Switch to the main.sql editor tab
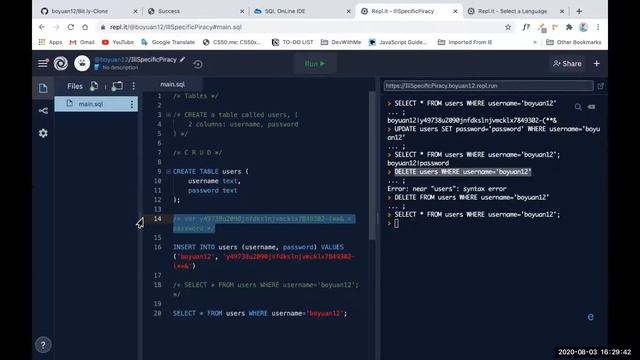 [x=172, y=84]
